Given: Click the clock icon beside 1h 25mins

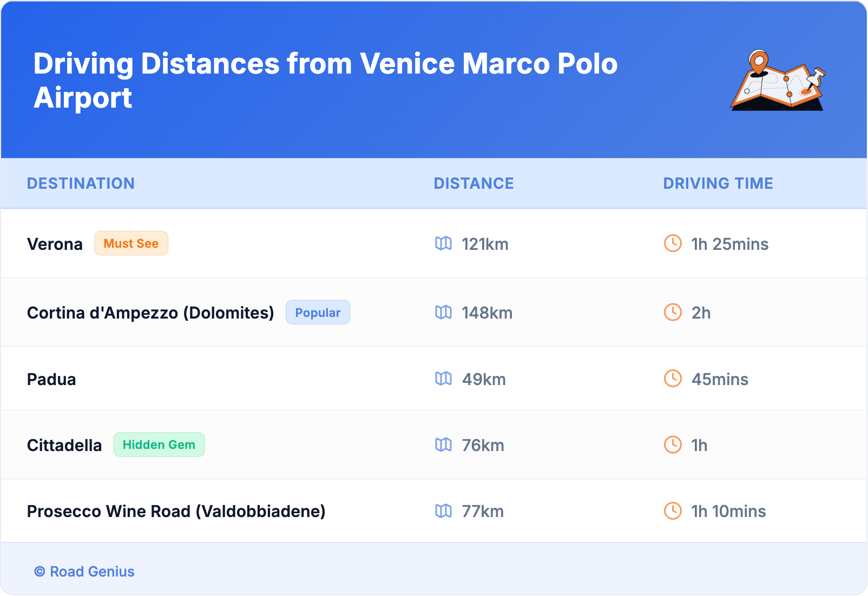Looking at the screenshot, I should [x=673, y=243].
